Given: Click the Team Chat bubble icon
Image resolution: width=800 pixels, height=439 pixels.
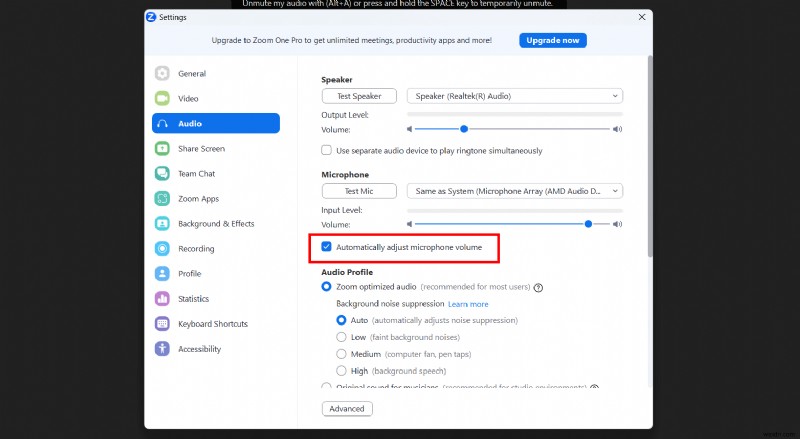Looking at the screenshot, I should pos(162,174).
